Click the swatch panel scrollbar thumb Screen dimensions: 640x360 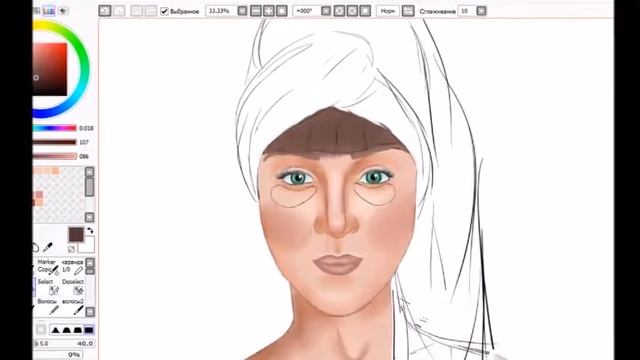pyautogui.click(x=89, y=187)
